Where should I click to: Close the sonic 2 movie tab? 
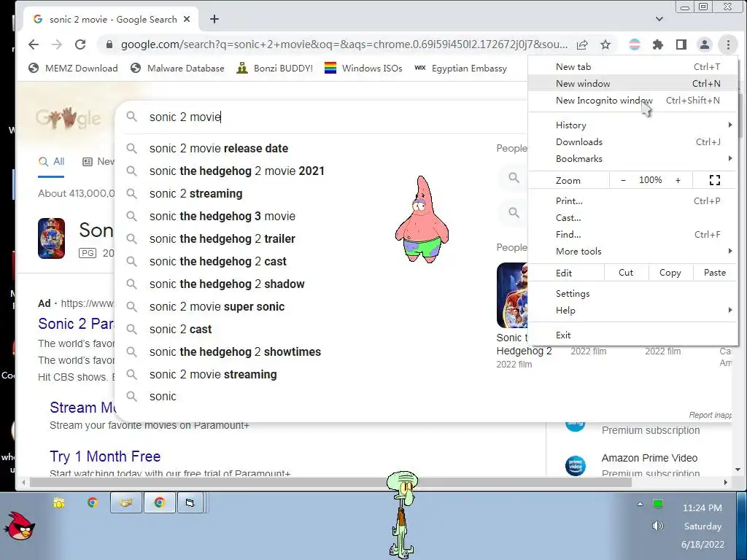coord(187,19)
